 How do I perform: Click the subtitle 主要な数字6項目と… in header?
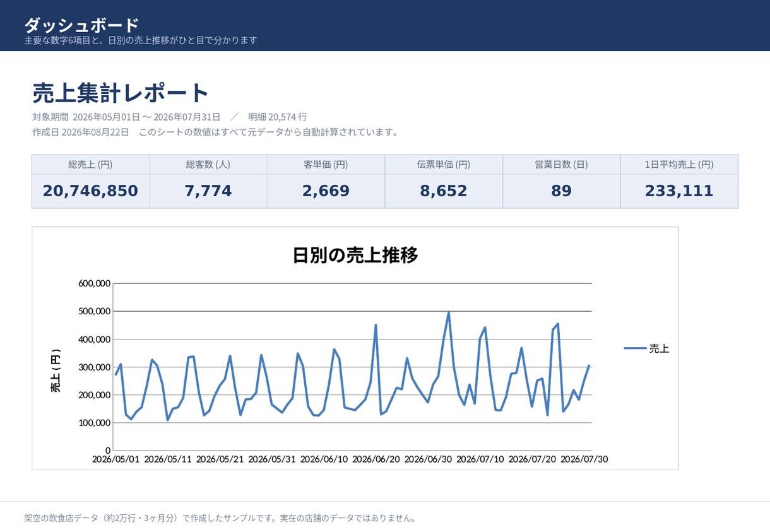(141, 40)
